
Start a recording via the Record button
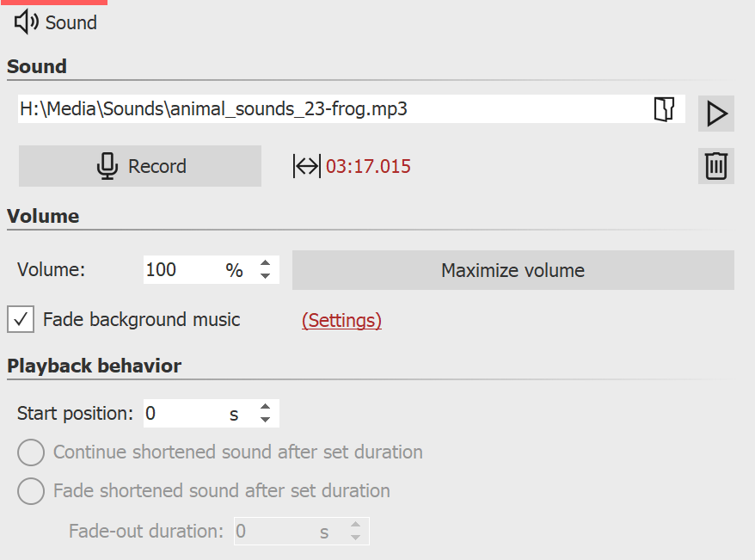[x=140, y=165]
